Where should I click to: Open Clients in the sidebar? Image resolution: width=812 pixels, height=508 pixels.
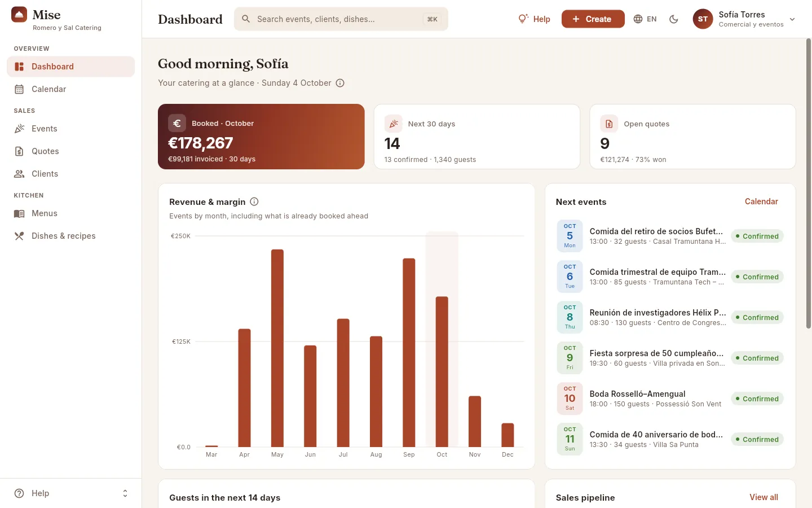(70, 174)
